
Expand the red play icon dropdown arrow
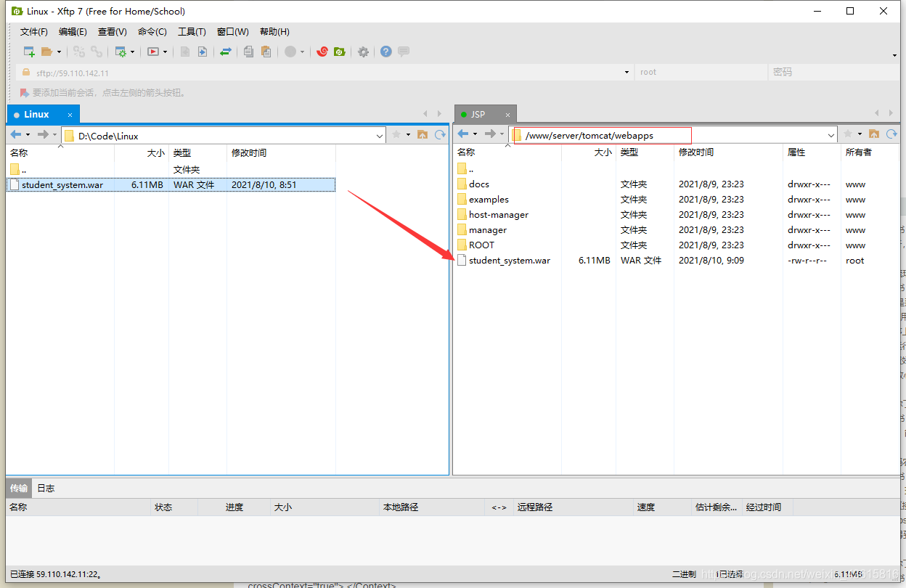point(166,52)
